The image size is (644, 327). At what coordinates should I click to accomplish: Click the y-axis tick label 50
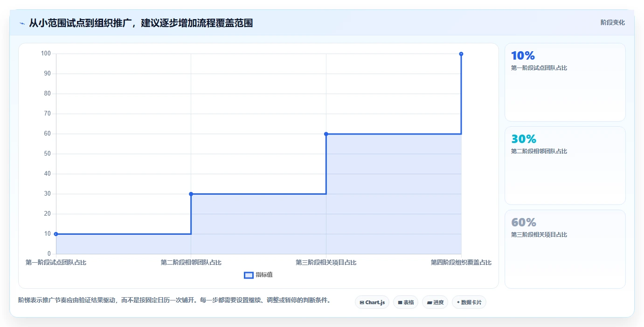(47, 154)
